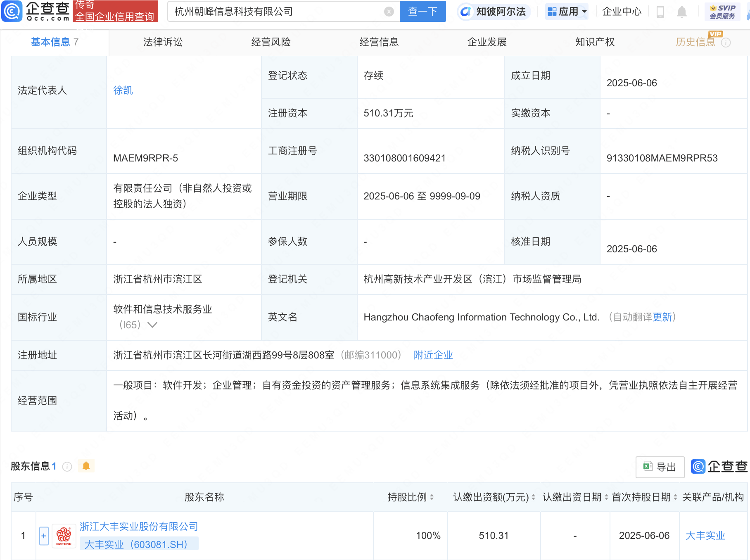Switch to 经营信息 tab
The width and height of the screenshot is (750, 560).
click(379, 42)
